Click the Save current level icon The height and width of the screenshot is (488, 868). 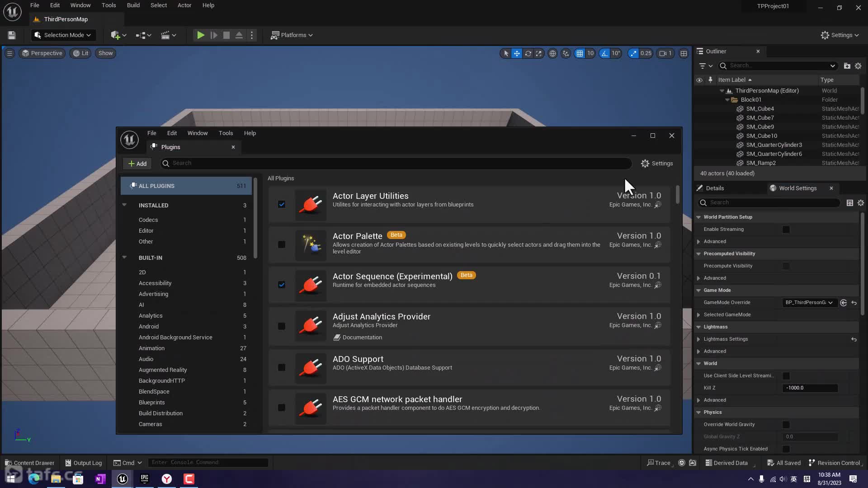[12, 35]
